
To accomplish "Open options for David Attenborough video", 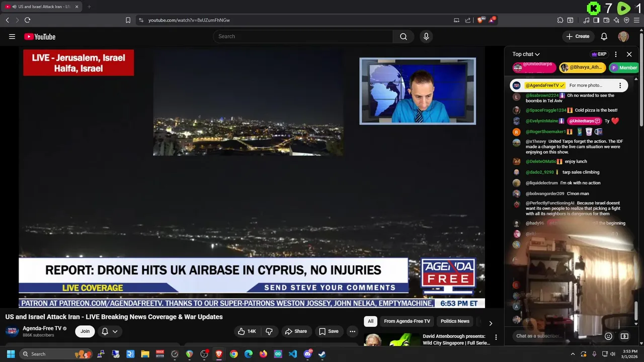I will pyautogui.click(x=496, y=337).
